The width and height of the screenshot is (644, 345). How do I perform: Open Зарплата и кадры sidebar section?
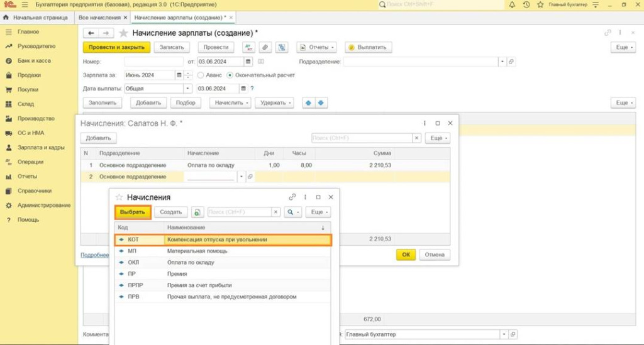click(41, 148)
